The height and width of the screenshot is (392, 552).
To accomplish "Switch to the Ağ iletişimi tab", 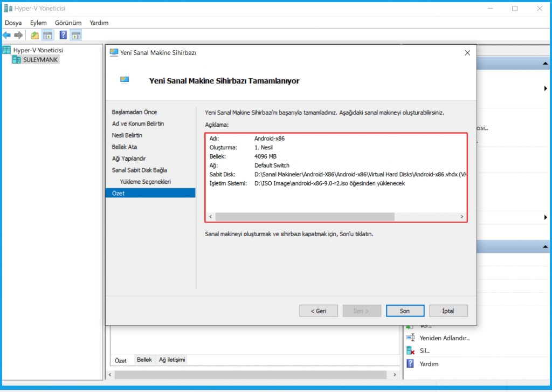I will 172,360.
